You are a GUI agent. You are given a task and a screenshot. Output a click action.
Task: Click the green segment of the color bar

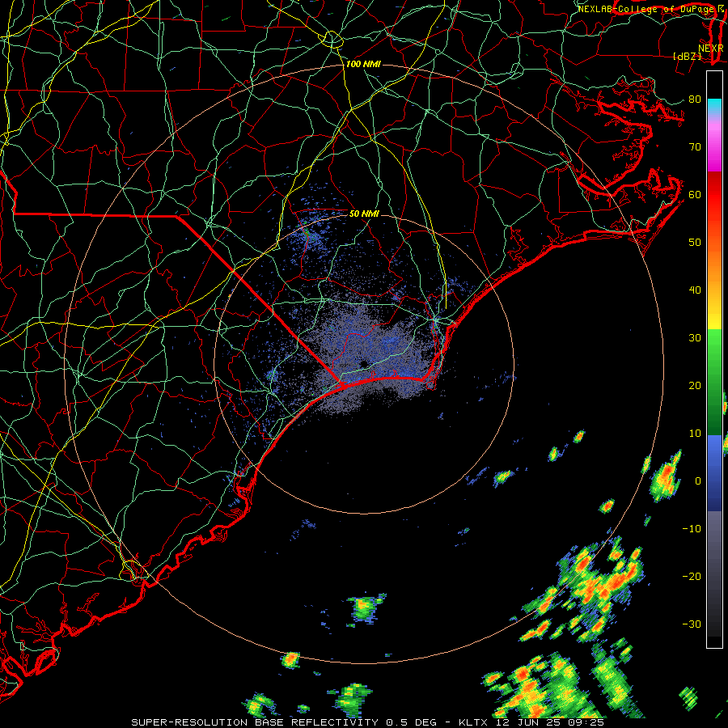point(714,383)
